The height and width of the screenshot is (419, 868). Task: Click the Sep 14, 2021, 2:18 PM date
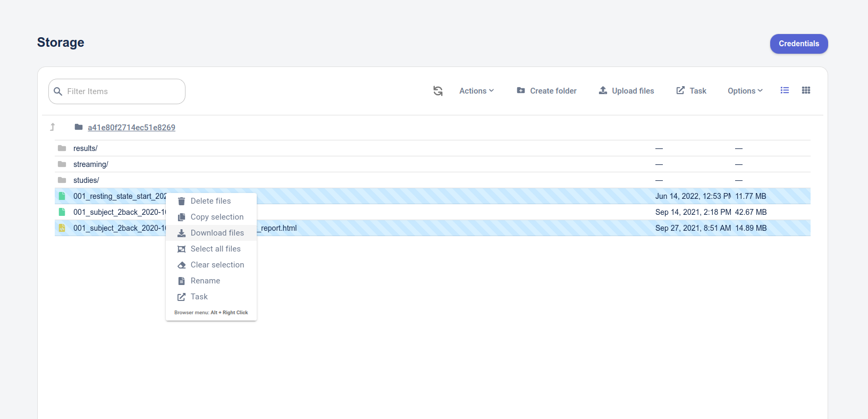pyautogui.click(x=693, y=212)
